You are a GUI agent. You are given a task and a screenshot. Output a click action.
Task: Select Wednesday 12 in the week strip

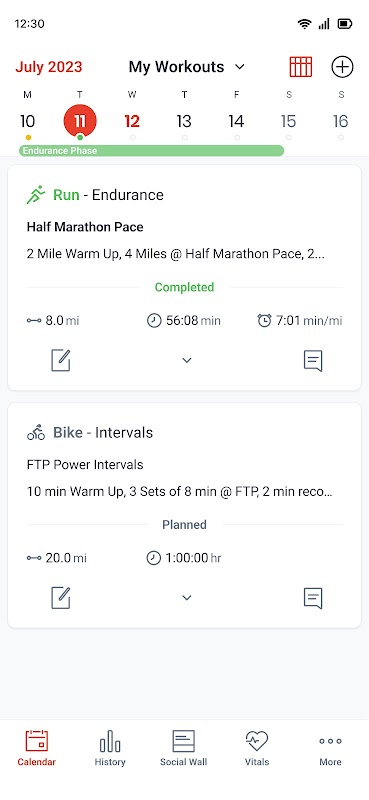coord(132,121)
